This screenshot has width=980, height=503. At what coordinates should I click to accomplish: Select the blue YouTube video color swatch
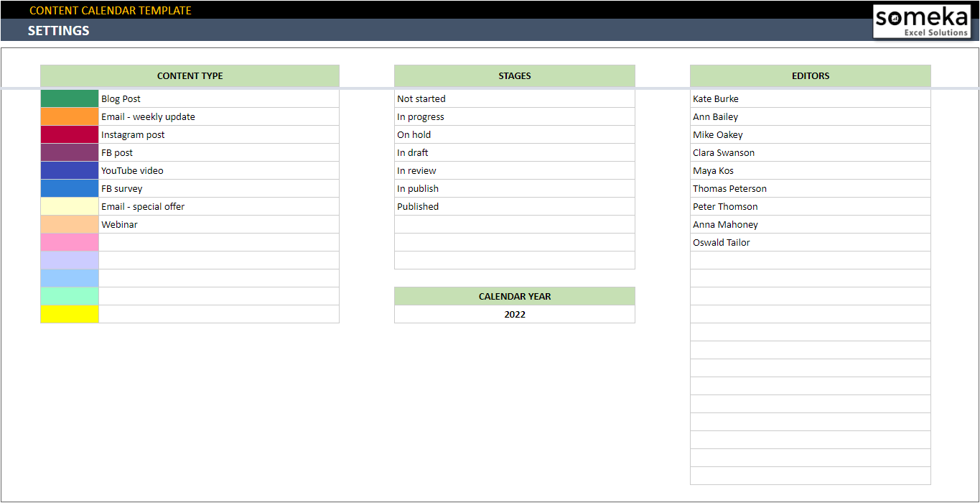[x=70, y=170]
